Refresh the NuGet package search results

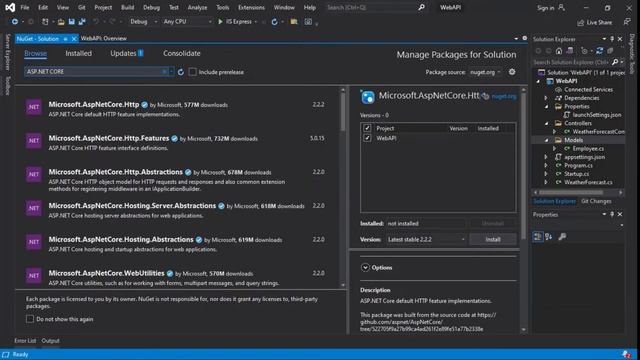[181, 72]
